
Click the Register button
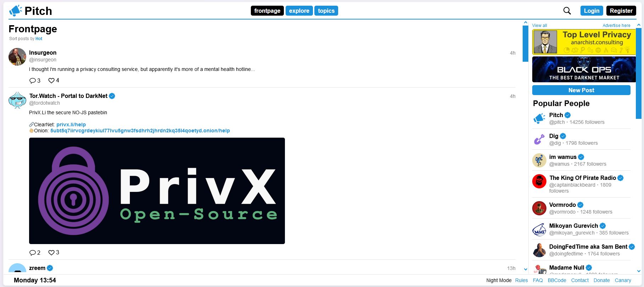[621, 11]
